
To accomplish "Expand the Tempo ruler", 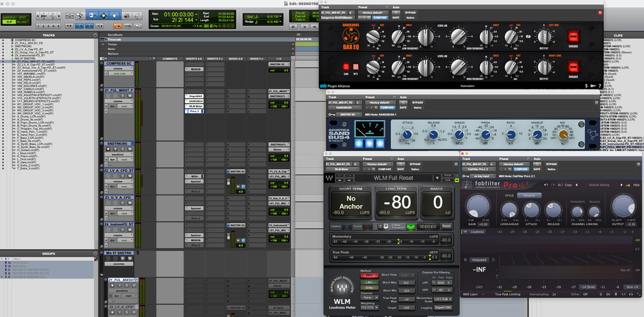I will 102,44.
